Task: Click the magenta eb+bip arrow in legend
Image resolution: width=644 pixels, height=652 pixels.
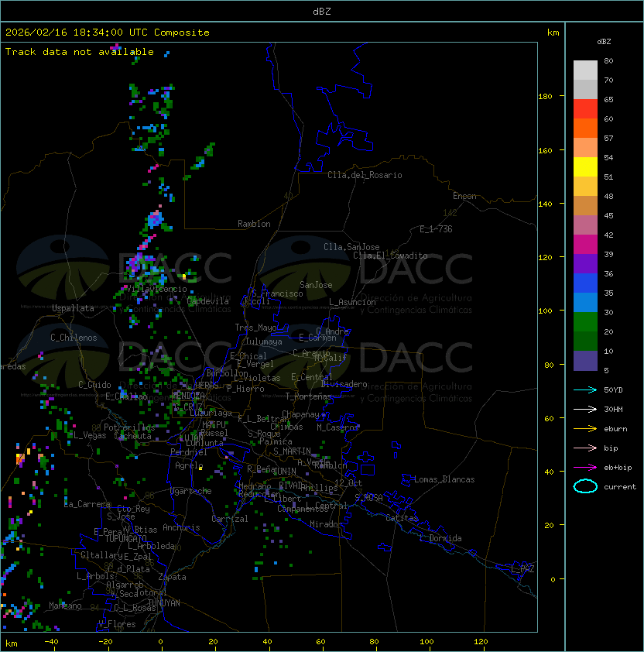Action: 585,468
